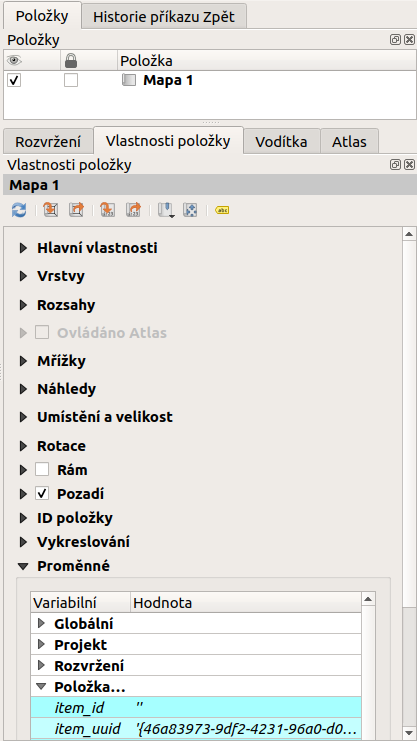The width and height of the screenshot is (417, 741).
Task: Click the float icon of Položky panel
Action: click(x=395, y=40)
